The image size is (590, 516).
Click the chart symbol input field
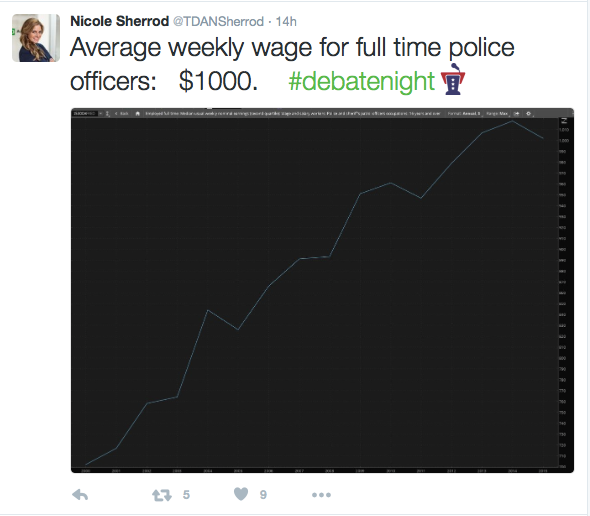coord(85,113)
